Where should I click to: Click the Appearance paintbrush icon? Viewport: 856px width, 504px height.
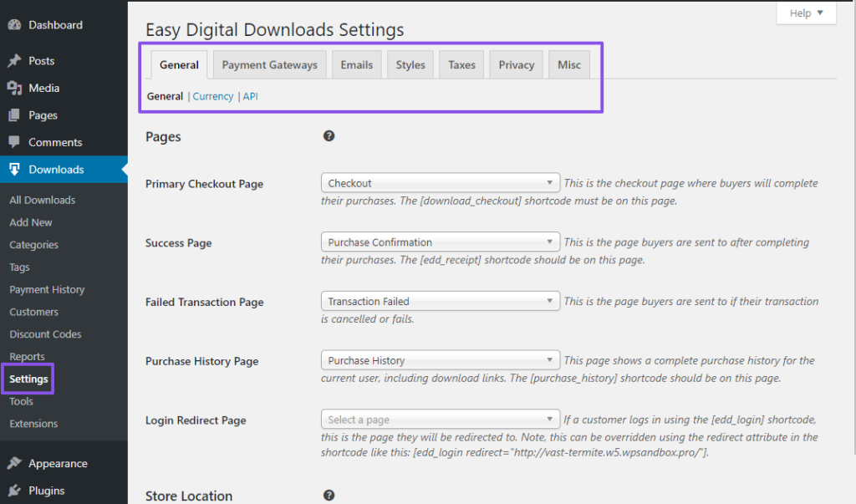coord(14,463)
